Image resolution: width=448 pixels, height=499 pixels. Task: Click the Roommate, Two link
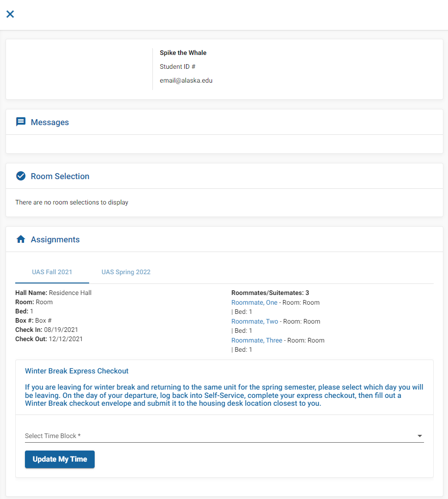pos(254,321)
